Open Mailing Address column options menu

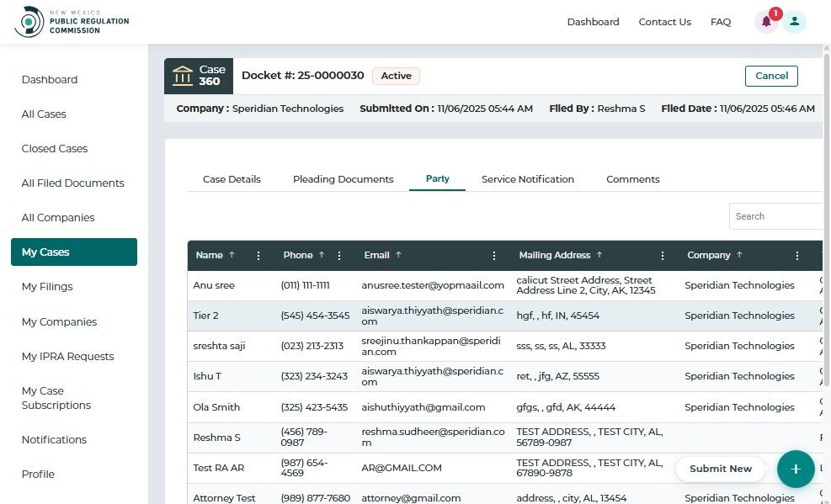[662, 256]
